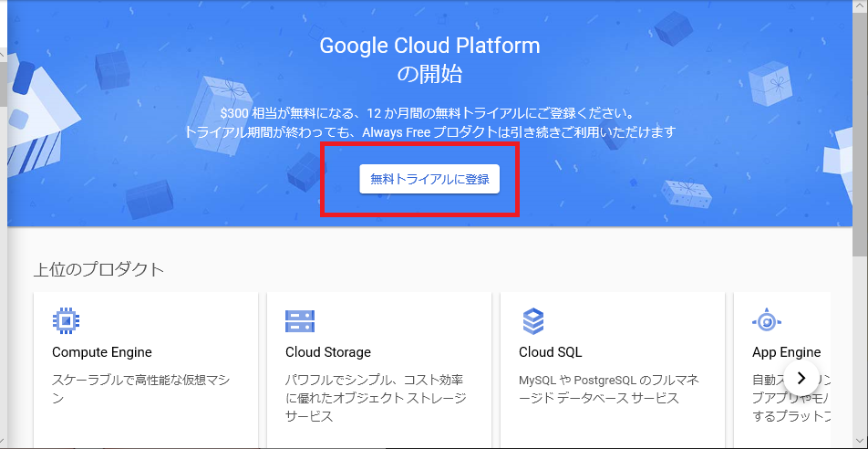868x449 pixels.
Task: Click the MySQL や PostgreSQL description
Action: 608,389
